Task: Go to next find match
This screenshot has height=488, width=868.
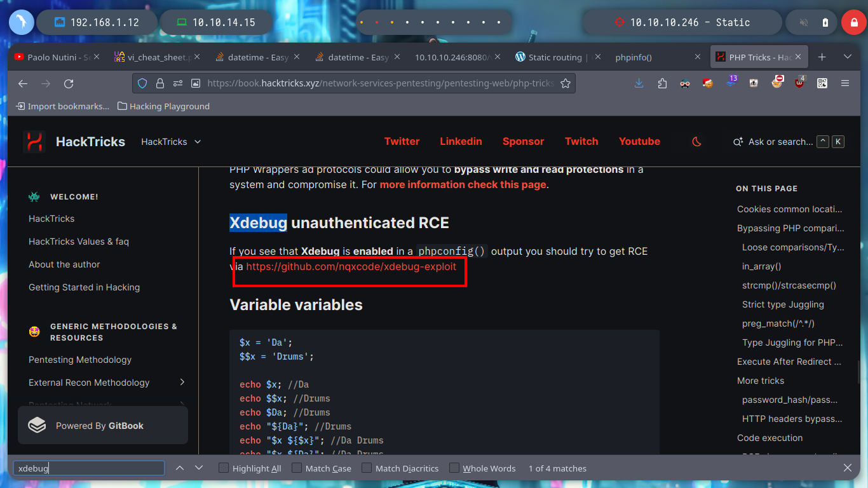Action: (199, 468)
